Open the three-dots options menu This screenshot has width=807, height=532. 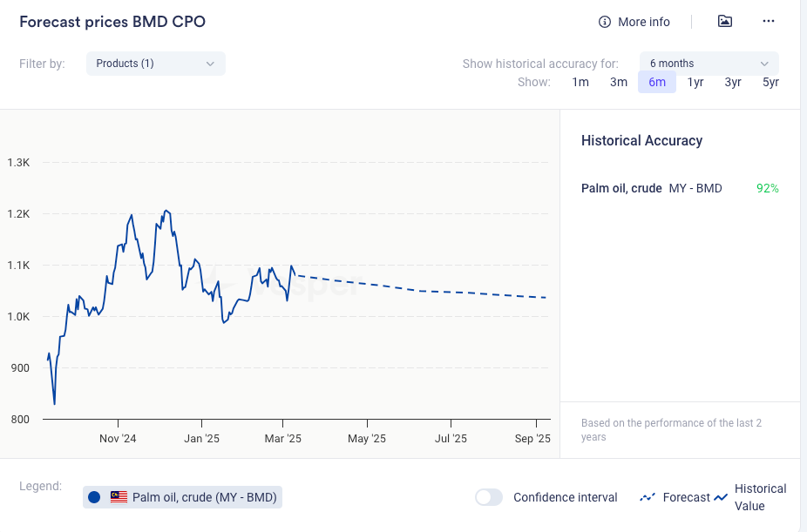click(769, 22)
